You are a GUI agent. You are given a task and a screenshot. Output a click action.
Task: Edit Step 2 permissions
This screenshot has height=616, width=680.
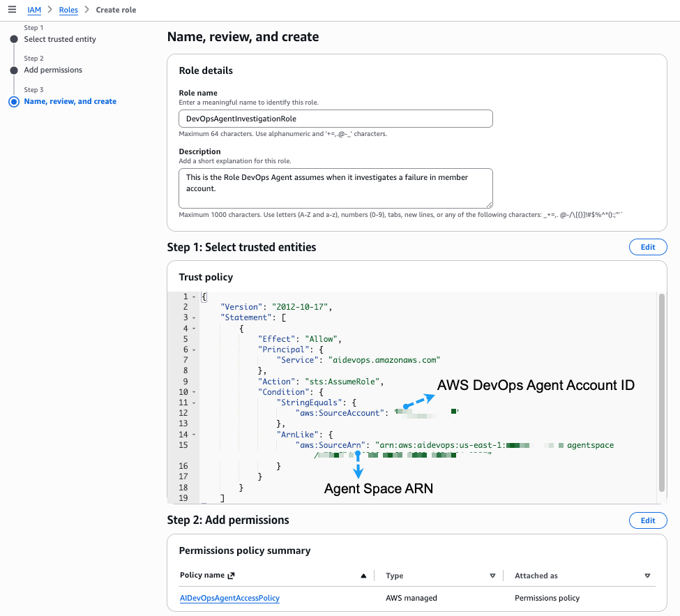pos(648,520)
